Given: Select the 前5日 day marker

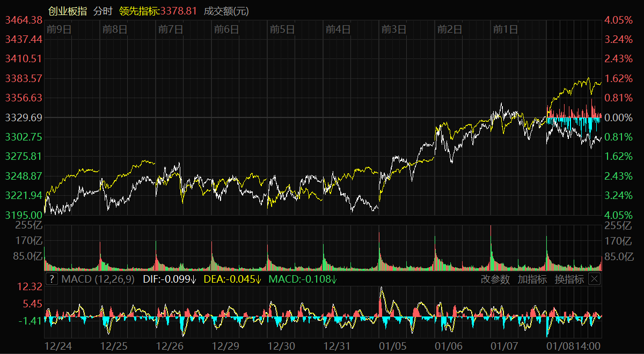Looking at the screenshot, I should [282, 29].
